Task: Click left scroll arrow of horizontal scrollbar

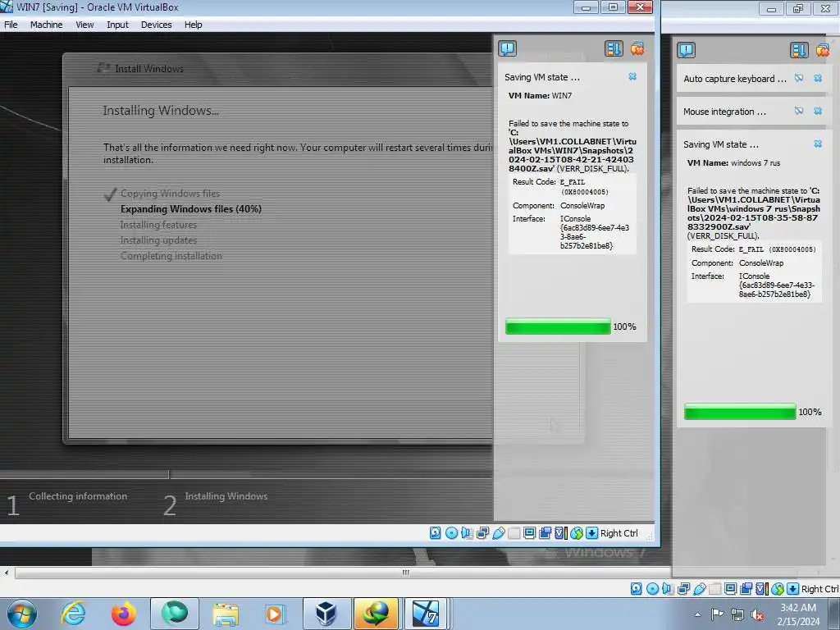Action: (x=7, y=573)
